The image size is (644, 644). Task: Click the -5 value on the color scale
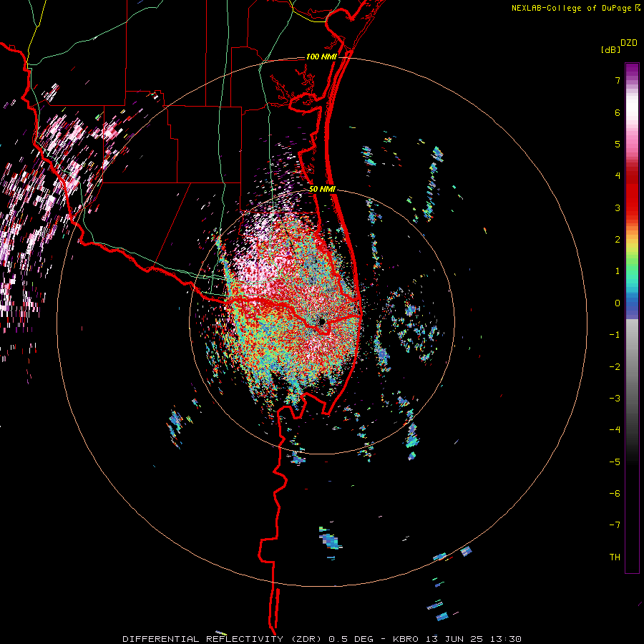pos(615,462)
